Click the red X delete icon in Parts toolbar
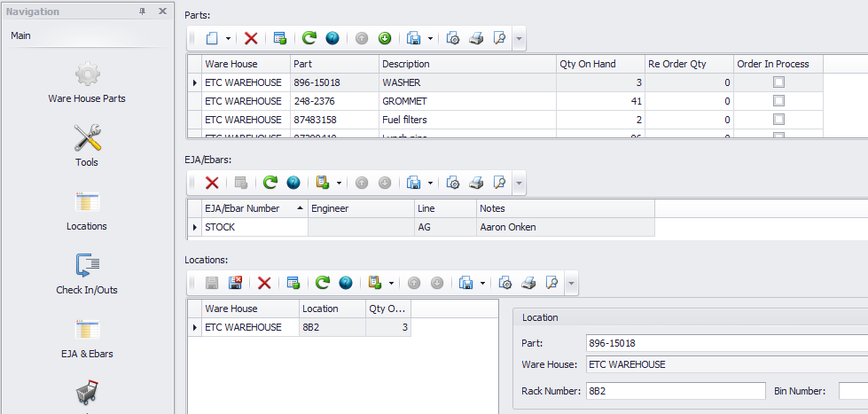This screenshot has height=414, width=868. pos(251,38)
